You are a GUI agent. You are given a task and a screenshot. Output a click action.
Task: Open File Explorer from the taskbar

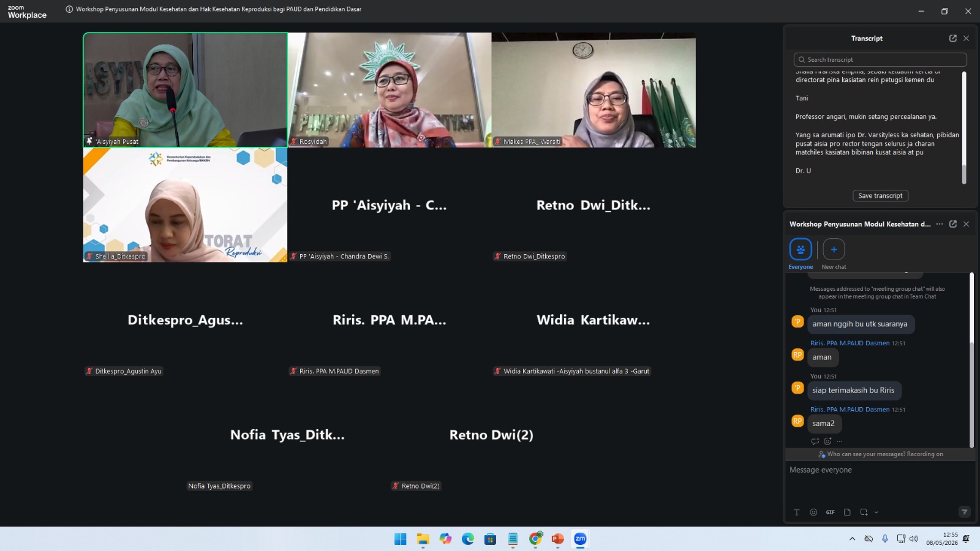point(423,539)
